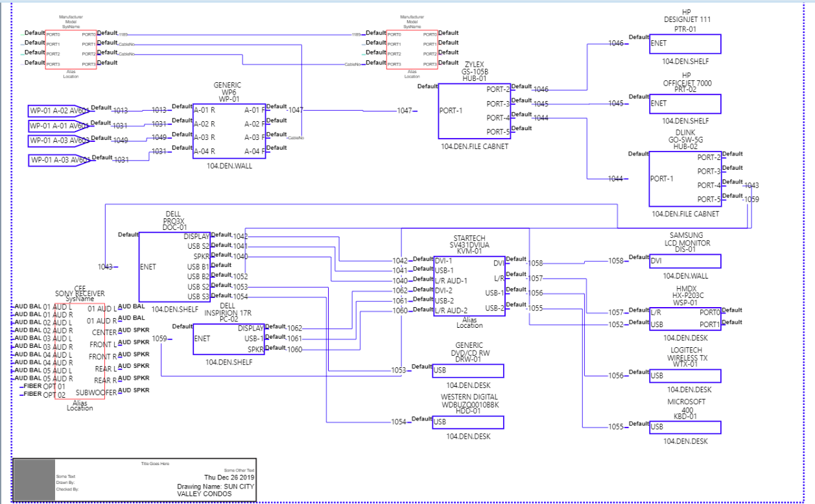
Task: Select the WP-01 A-01 AV601 connector tag
Action: pyautogui.click(x=60, y=126)
